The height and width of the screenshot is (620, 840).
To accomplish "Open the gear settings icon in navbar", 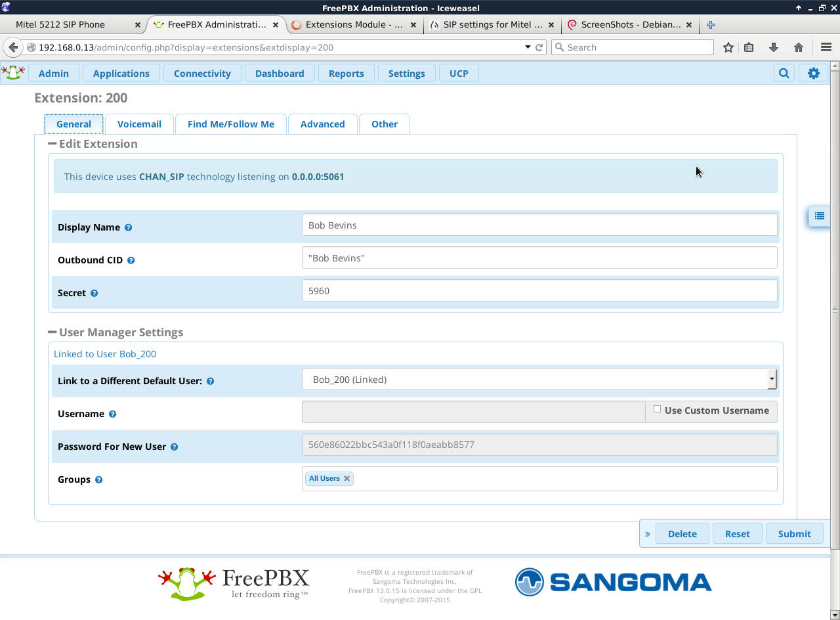I will click(x=814, y=73).
